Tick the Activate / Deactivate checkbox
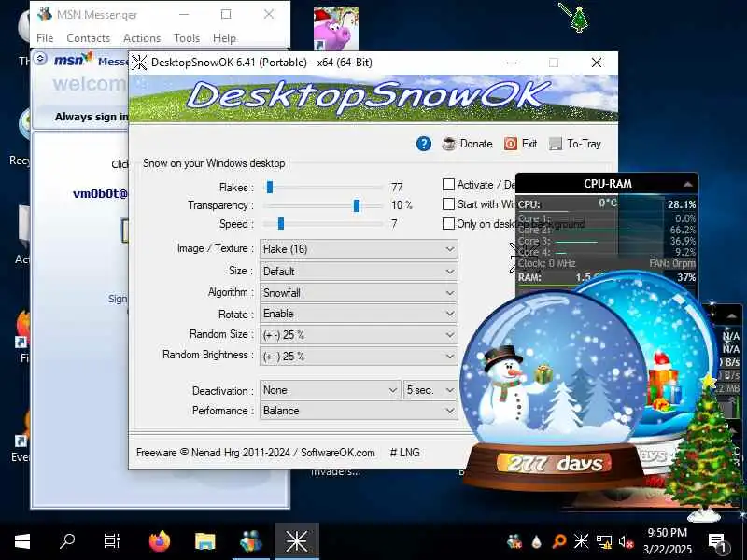This screenshot has height=560, width=747. [448, 184]
